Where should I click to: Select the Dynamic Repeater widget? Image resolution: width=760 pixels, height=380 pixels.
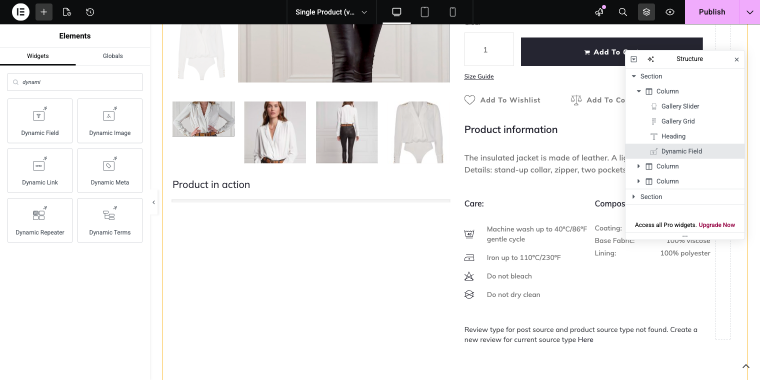click(x=40, y=220)
